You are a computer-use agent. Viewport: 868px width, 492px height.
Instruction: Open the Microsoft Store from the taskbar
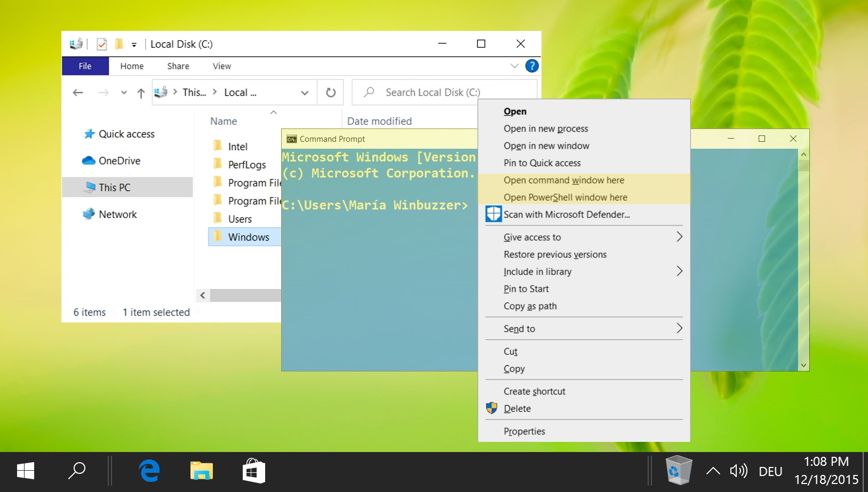tap(253, 471)
